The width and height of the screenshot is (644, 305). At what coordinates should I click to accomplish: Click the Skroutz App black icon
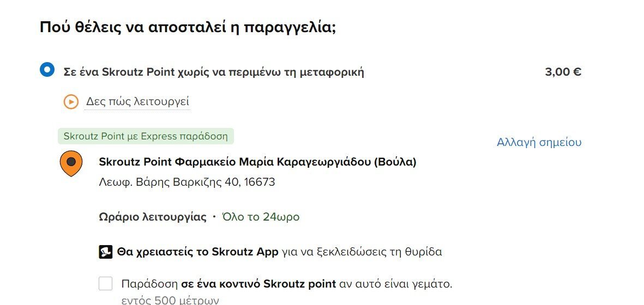click(x=106, y=252)
